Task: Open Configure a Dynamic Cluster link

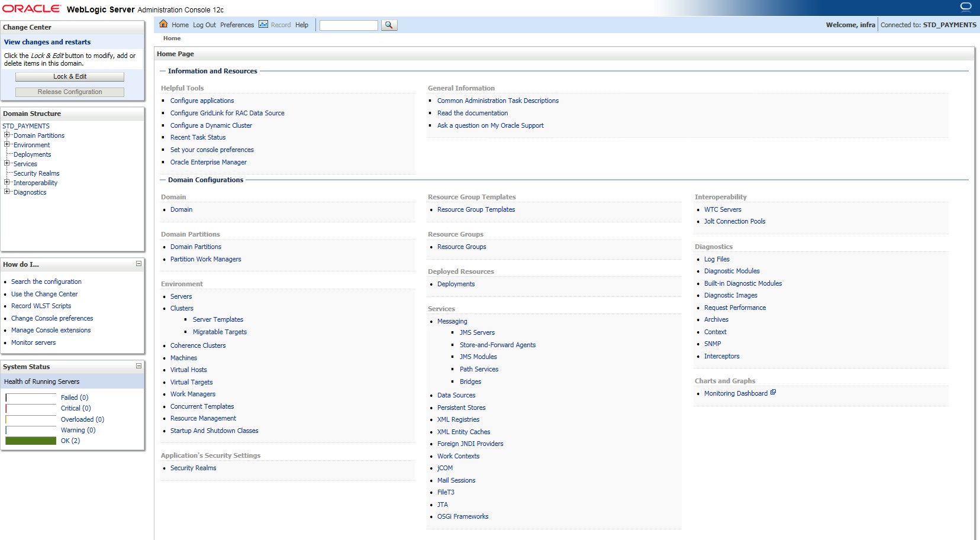Action: 211,125
